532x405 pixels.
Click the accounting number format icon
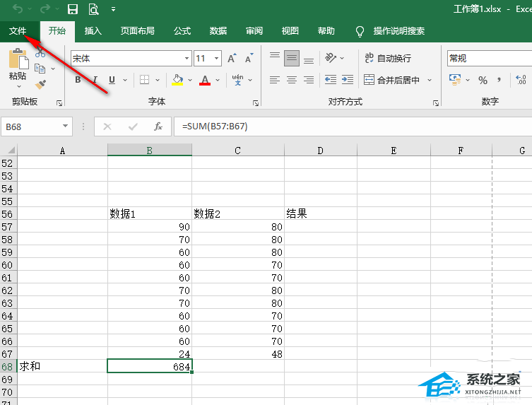[455, 80]
